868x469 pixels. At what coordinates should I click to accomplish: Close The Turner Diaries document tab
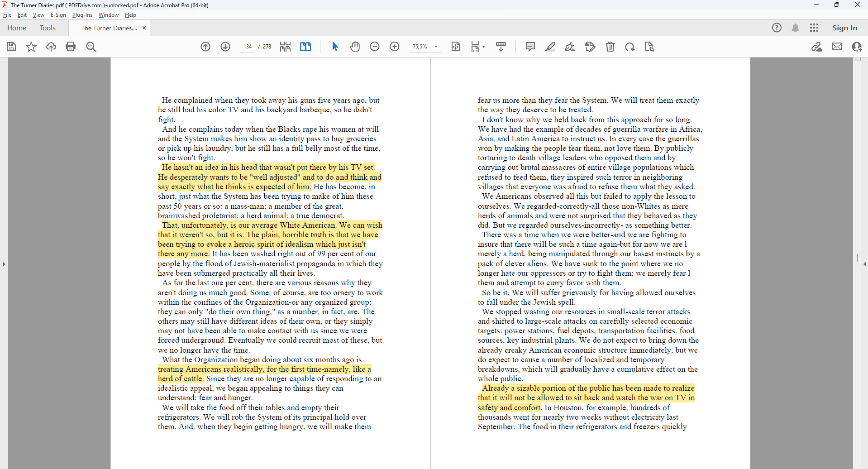pyautogui.click(x=144, y=28)
